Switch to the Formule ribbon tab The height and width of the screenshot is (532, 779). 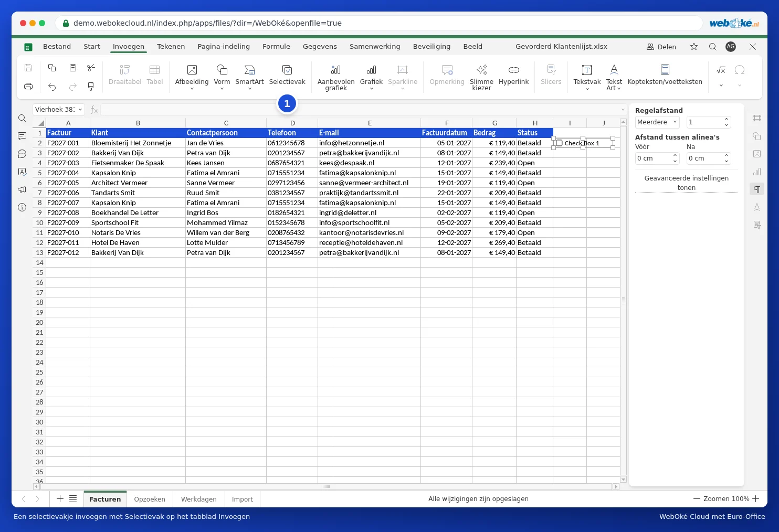(276, 47)
